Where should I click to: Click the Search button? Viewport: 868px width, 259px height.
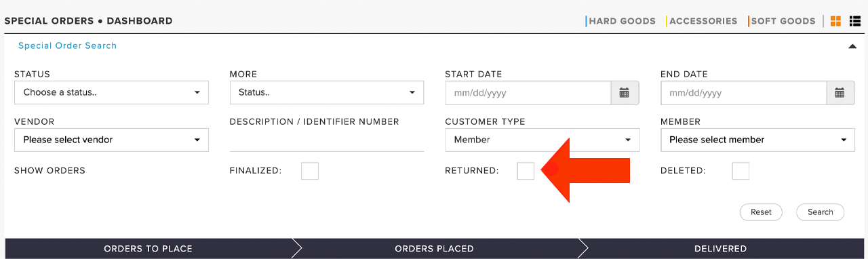point(820,212)
